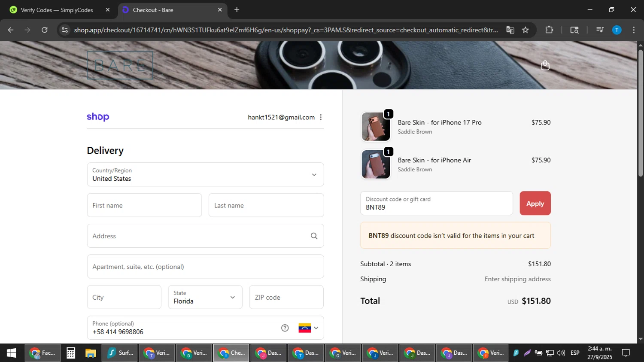
Task: Bookmark this checkout page
Action: pyautogui.click(x=526, y=30)
